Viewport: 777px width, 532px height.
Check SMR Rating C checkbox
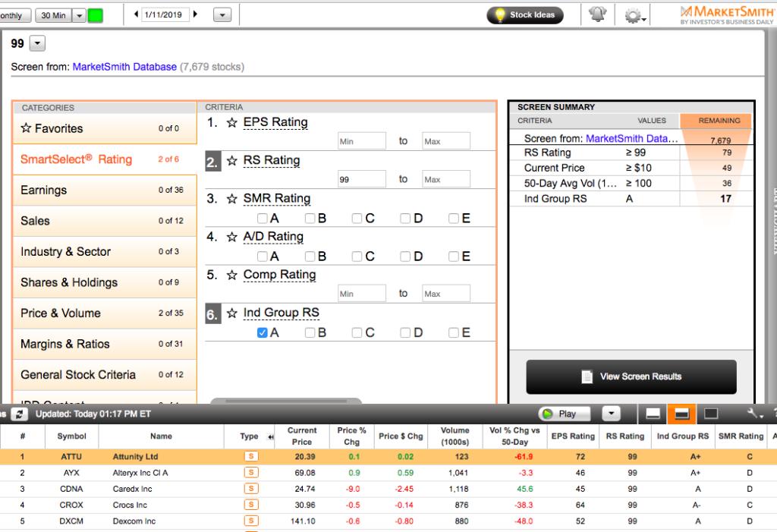pyautogui.click(x=357, y=218)
